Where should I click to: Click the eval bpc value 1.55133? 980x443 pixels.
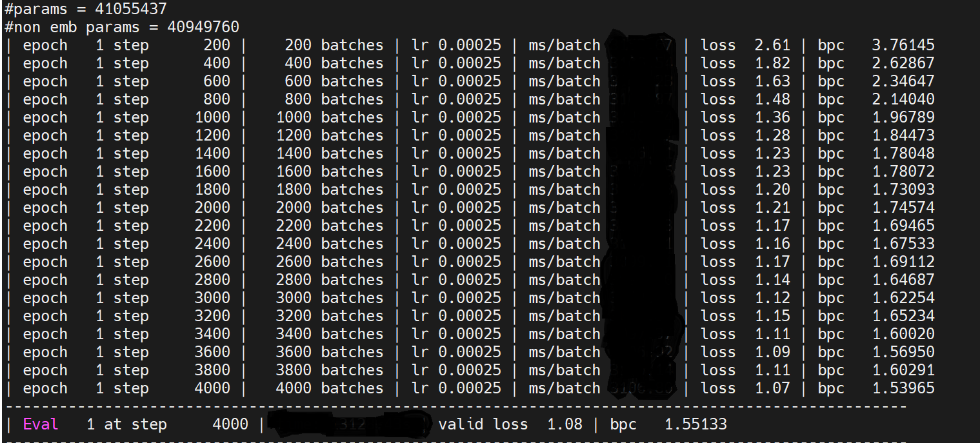click(x=695, y=424)
